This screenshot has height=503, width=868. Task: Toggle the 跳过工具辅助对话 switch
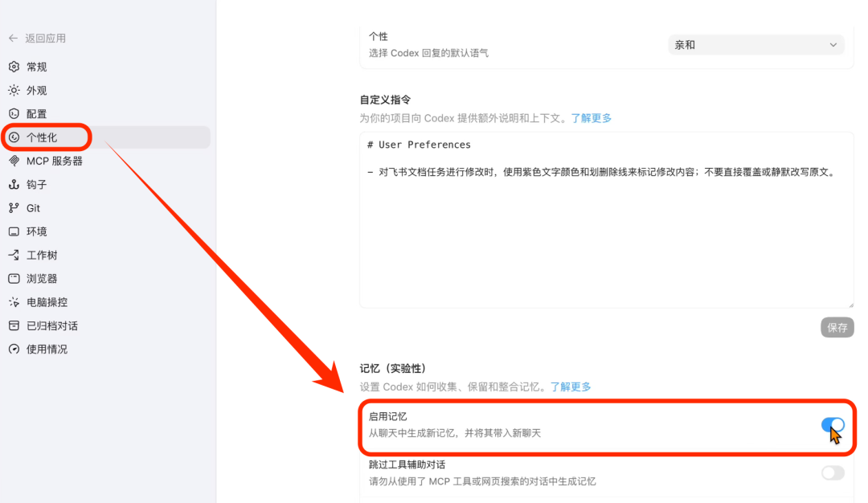[x=833, y=473]
